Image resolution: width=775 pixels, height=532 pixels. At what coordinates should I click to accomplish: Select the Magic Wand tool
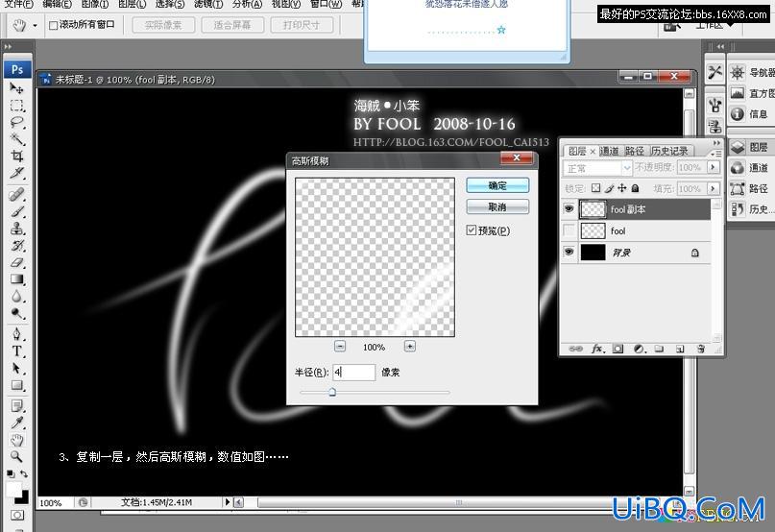(16, 139)
